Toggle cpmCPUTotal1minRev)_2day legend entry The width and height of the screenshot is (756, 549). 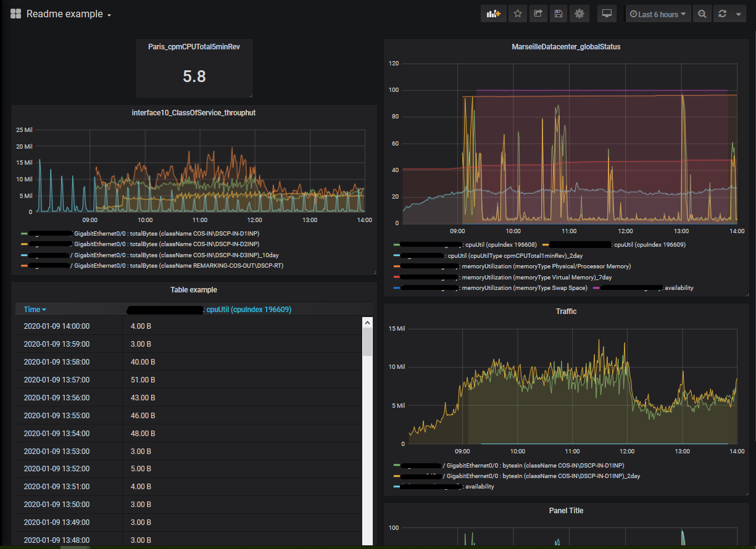tap(488, 255)
